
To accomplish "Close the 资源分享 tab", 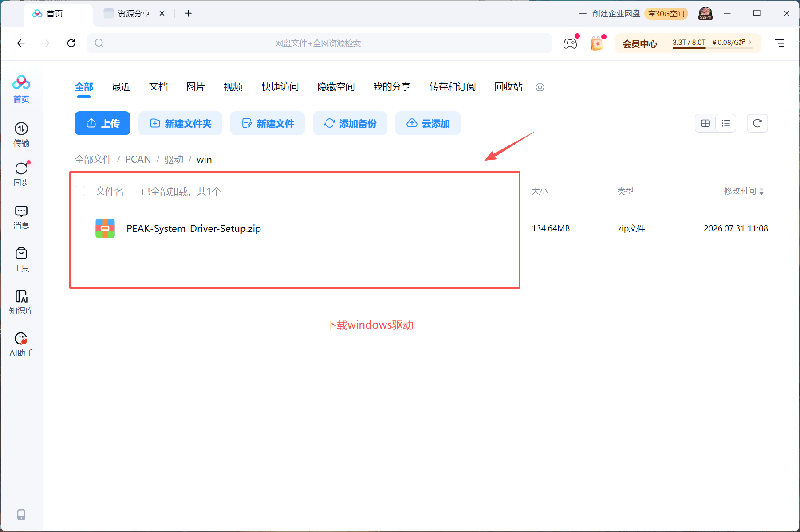I will pos(162,13).
